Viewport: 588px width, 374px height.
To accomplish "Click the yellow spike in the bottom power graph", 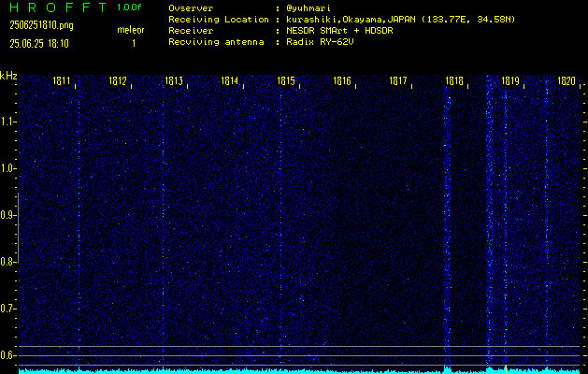I will [x=506, y=369].
